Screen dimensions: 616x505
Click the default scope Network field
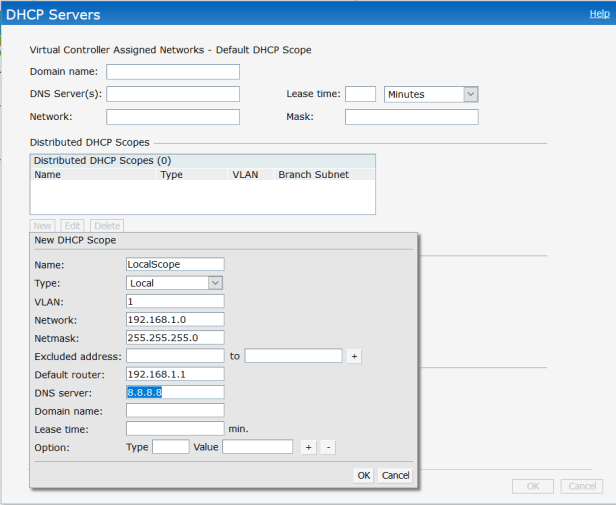[173, 117]
